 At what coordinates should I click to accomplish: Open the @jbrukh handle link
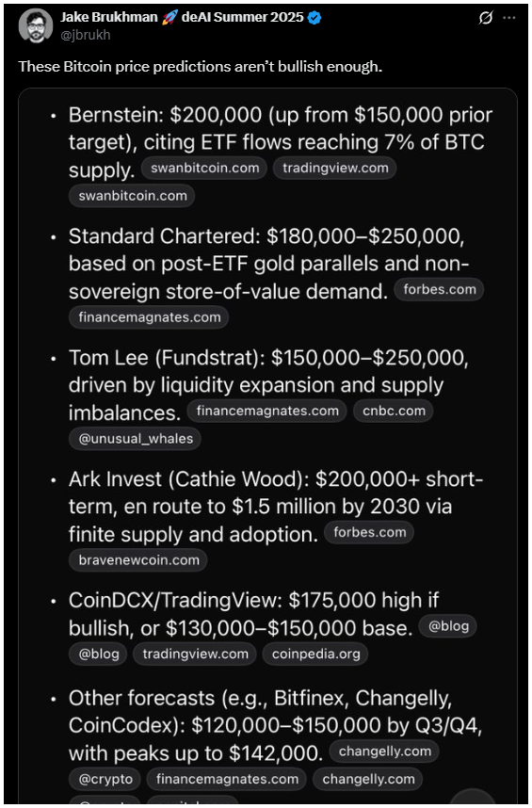click(86, 35)
